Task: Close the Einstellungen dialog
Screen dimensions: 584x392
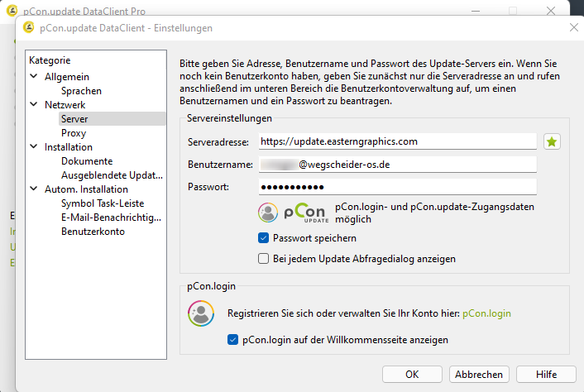Action: (x=574, y=27)
